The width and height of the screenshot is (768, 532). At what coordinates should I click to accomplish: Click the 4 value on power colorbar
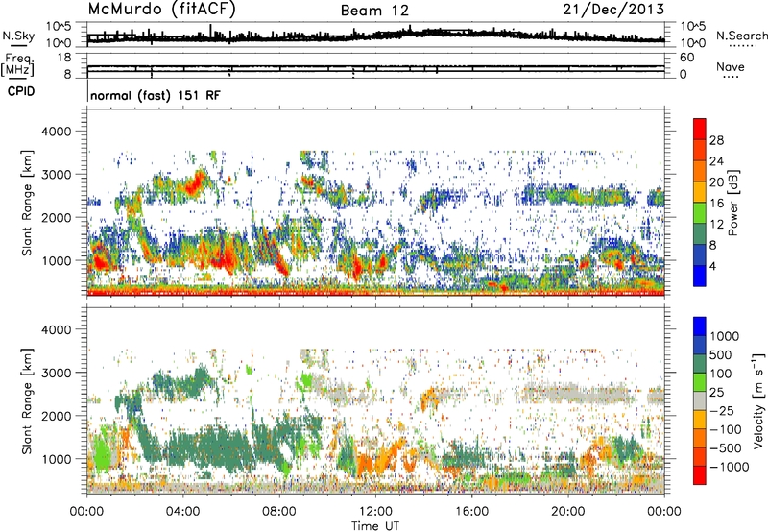(712, 266)
